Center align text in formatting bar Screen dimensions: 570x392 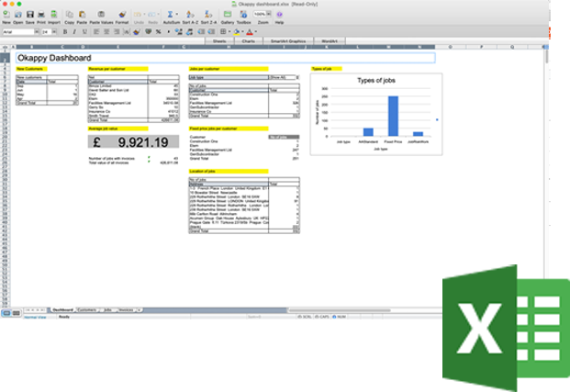point(106,32)
